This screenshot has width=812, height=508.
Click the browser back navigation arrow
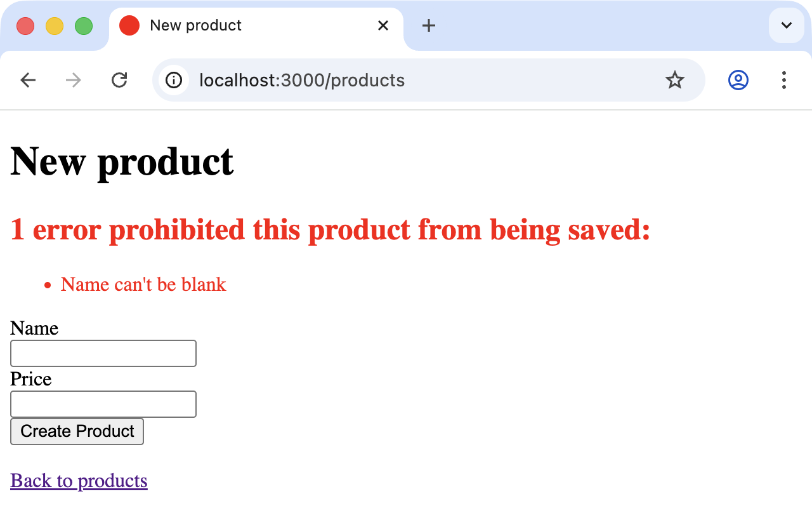click(x=28, y=80)
